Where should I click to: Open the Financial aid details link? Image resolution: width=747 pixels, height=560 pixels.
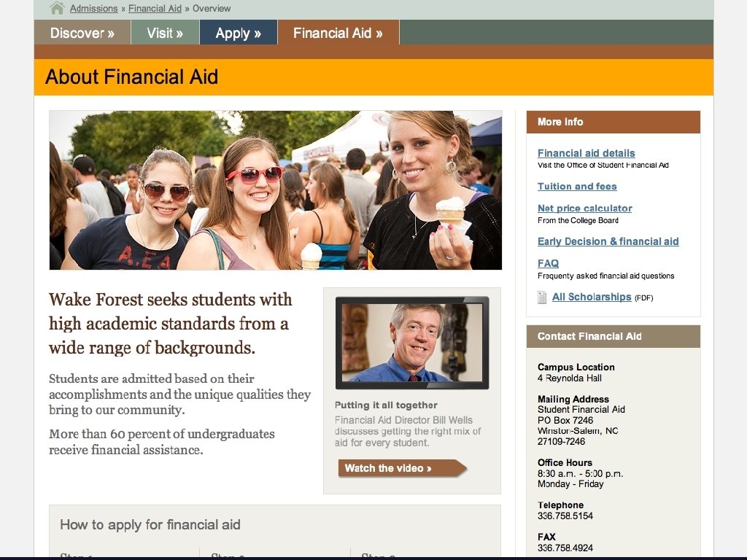586,153
